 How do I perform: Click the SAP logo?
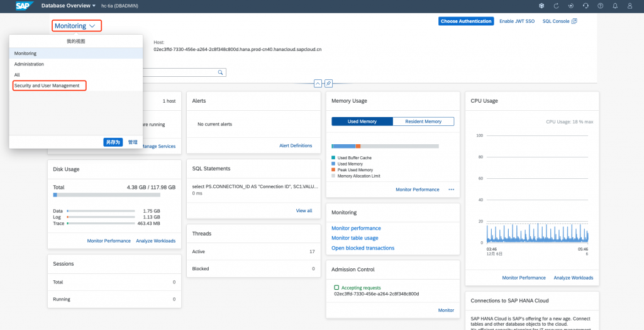coord(25,6)
